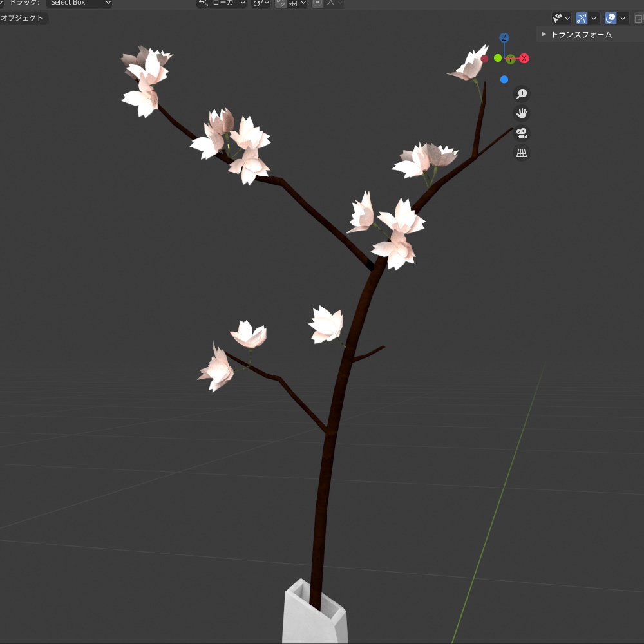The height and width of the screenshot is (644, 644).
Task: Click the Zoom icon in the viewport overlay
Action: coord(522,93)
